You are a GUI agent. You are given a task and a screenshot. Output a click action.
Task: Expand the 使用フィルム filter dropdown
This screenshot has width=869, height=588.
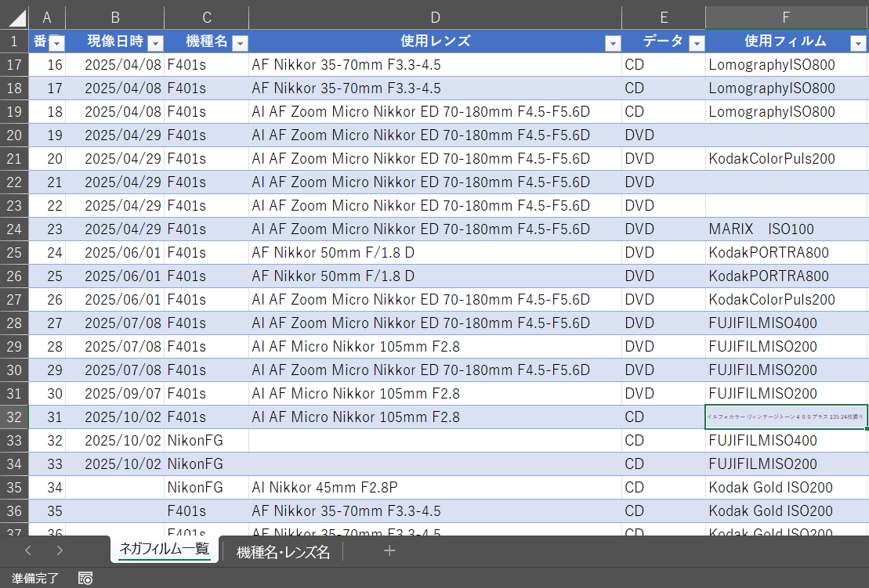pyautogui.click(x=858, y=43)
